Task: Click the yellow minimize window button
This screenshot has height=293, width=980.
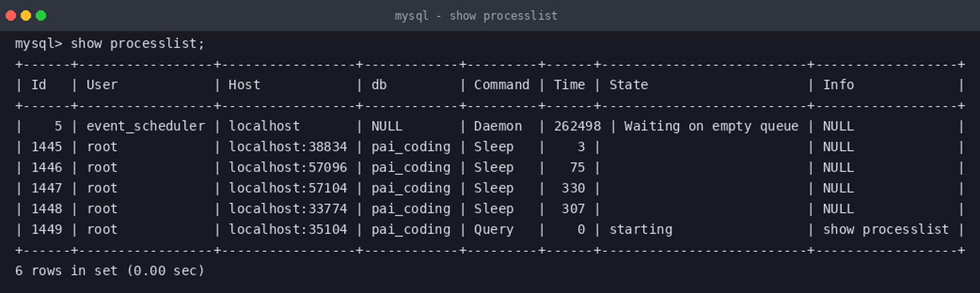Action: [26, 15]
